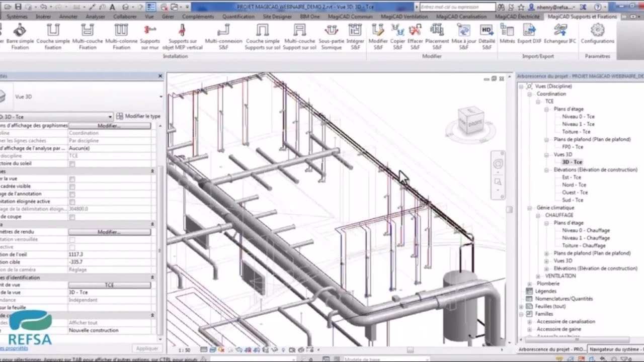644x362 pixels.
Task: Click Modifier le type button
Action: (138, 116)
